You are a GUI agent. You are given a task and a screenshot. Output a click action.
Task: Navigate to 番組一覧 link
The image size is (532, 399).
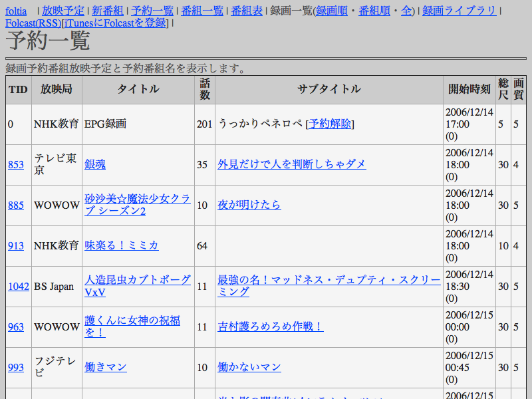click(202, 11)
